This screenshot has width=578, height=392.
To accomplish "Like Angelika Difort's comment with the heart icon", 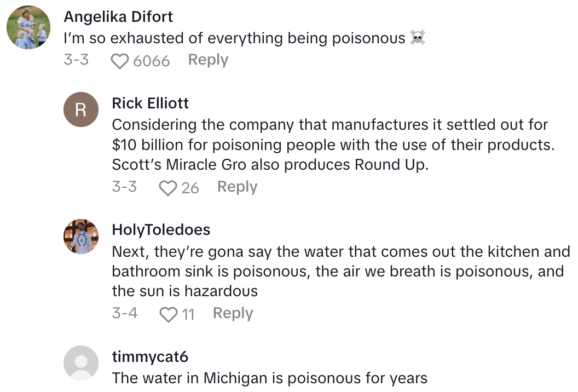I will point(120,61).
